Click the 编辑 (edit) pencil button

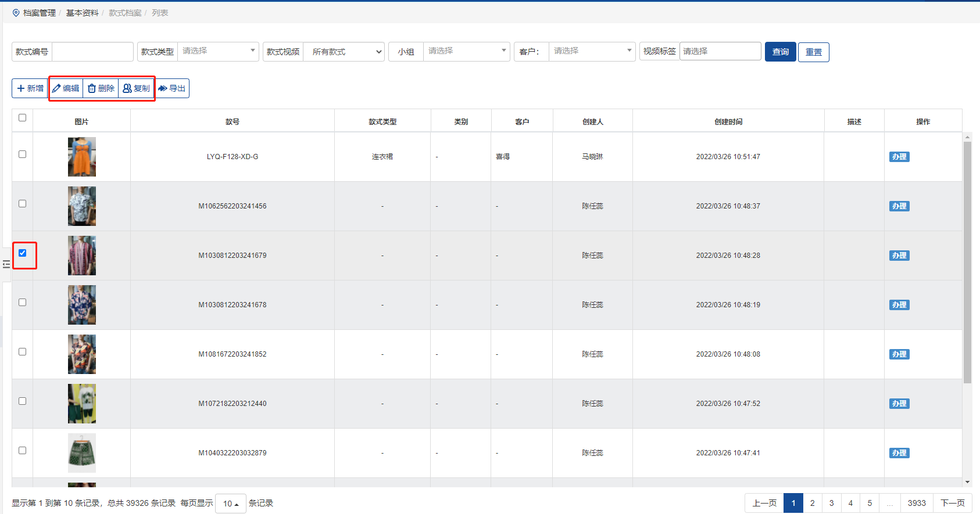(66, 88)
